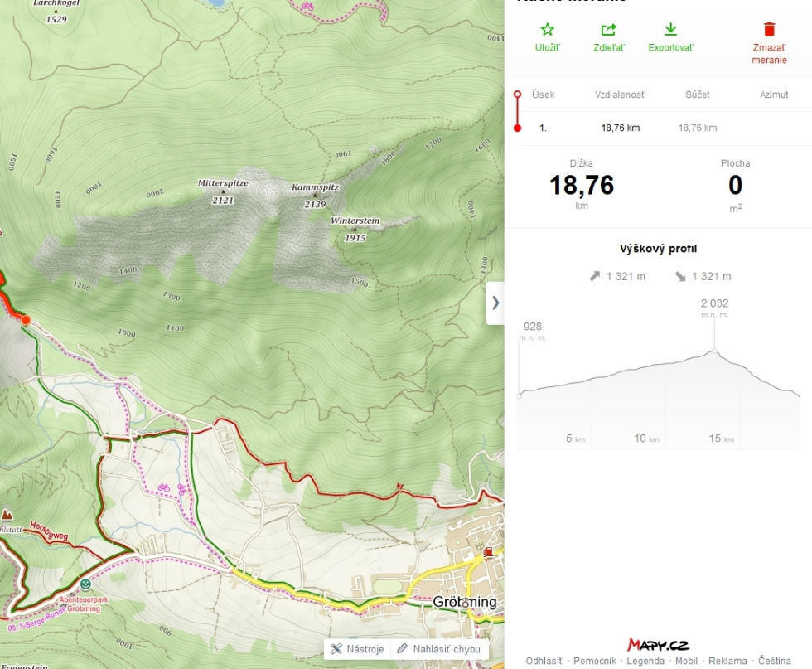Click the Kammspitz peak label on map
The width and height of the screenshot is (812, 669).
[315, 188]
